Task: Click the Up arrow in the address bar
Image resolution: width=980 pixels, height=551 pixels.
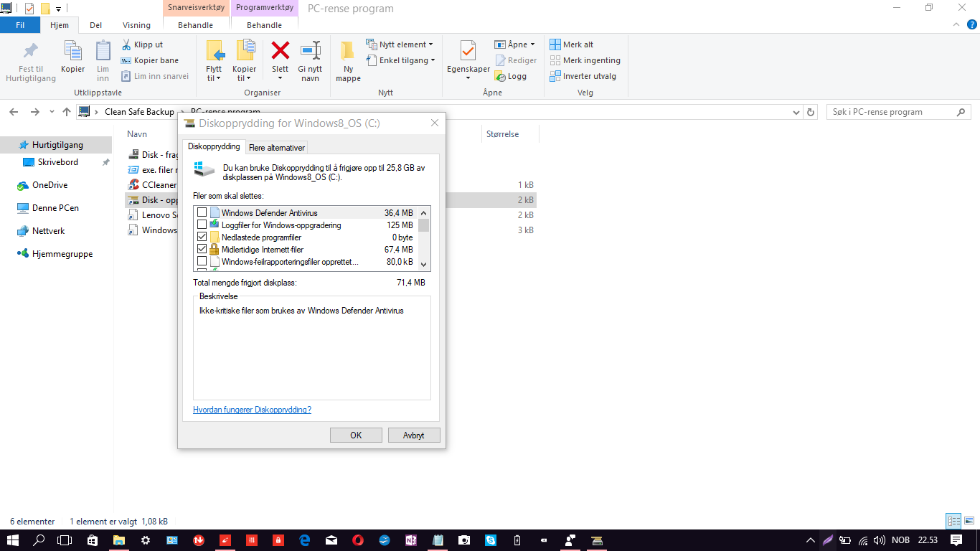Action: [67, 112]
